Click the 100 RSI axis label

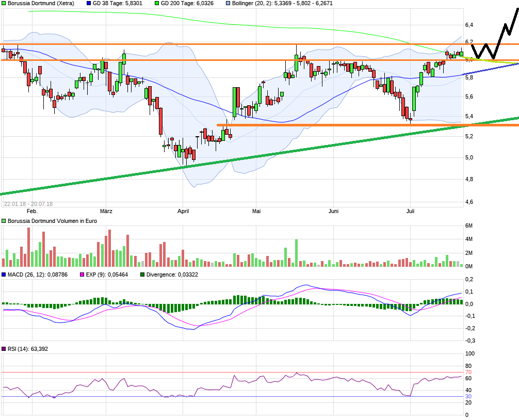tap(470, 353)
